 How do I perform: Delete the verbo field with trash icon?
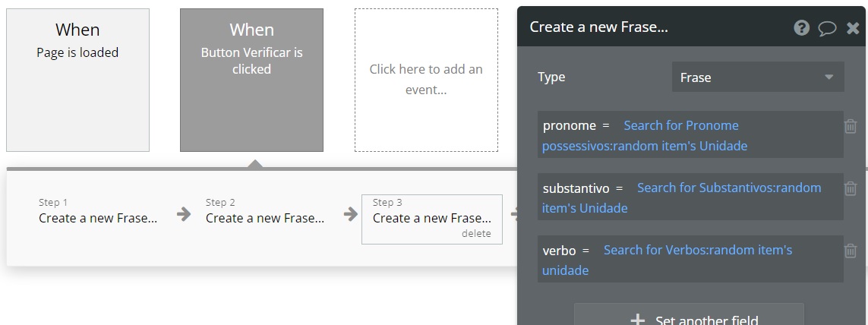click(851, 251)
